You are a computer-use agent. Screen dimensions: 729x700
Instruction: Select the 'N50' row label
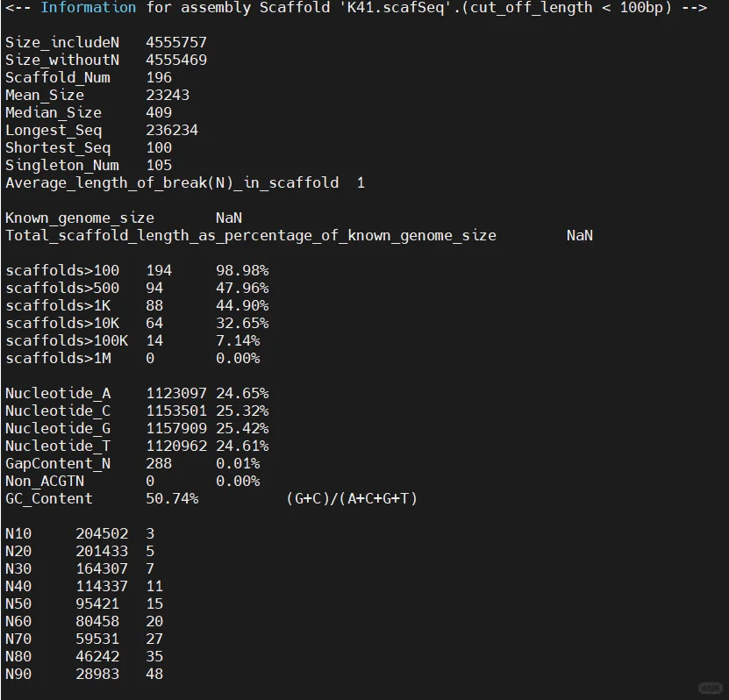click(x=18, y=604)
